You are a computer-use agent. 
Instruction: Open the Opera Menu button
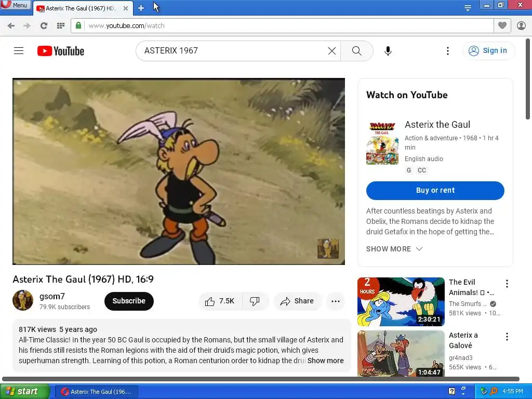pyautogui.click(x=15, y=5)
